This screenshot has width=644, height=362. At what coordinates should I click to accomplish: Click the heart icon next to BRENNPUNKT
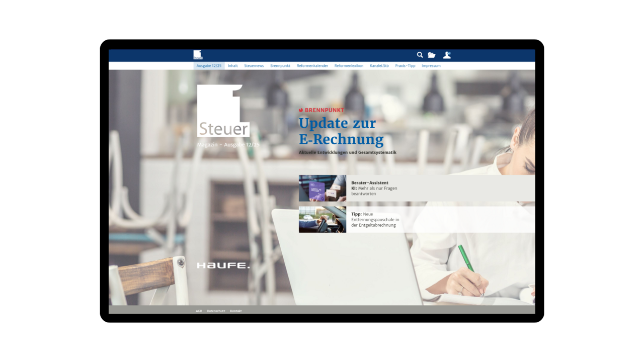point(301,110)
